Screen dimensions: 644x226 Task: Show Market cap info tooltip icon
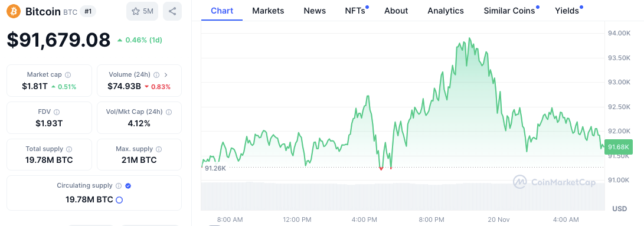(x=68, y=75)
